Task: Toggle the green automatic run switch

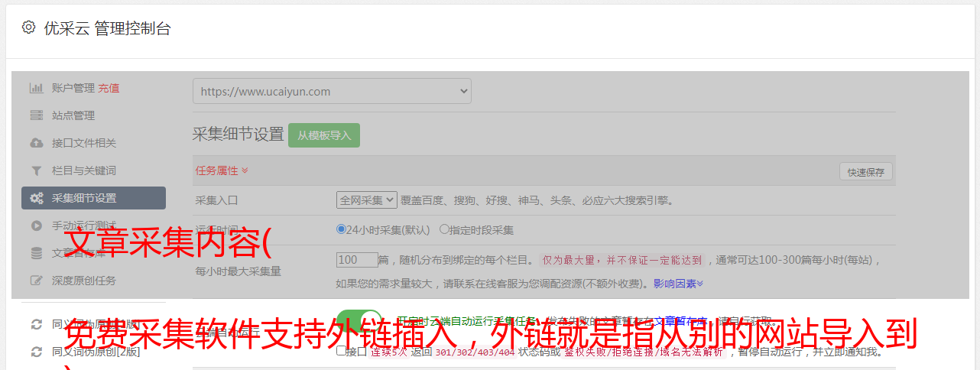Action: tap(359, 323)
